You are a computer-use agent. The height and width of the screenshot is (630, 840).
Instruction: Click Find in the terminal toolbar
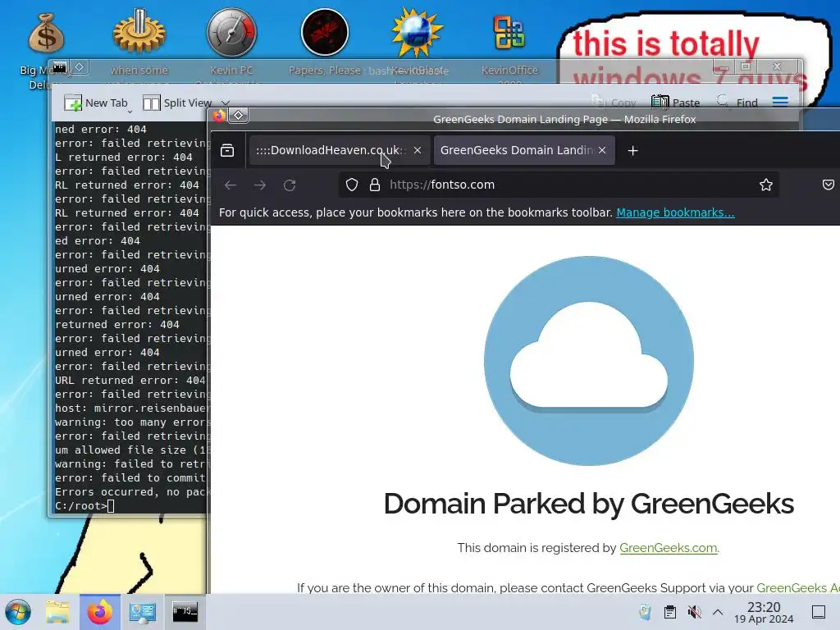click(x=737, y=103)
